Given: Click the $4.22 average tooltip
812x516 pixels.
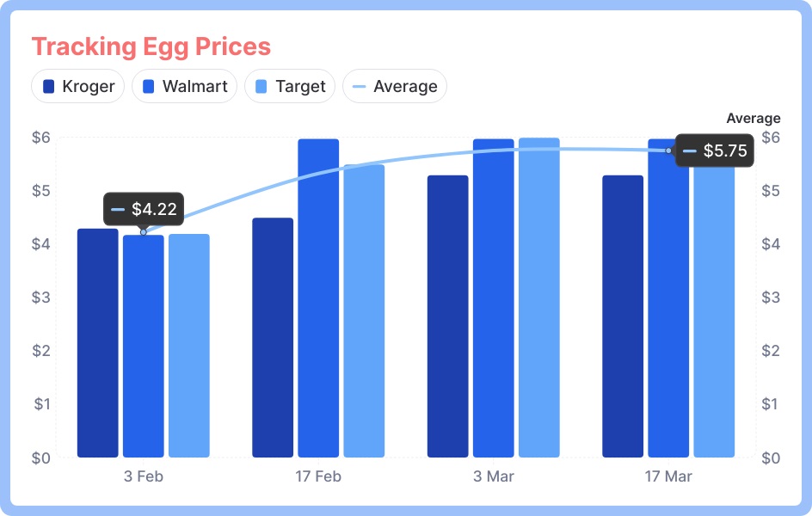Looking at the screenshot, I should pos(144,208).
